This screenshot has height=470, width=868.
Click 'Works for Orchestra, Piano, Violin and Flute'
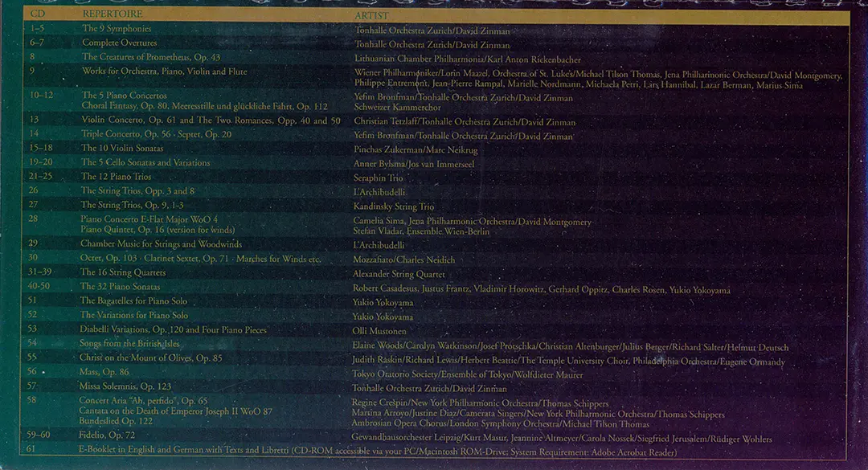(165, 72)
